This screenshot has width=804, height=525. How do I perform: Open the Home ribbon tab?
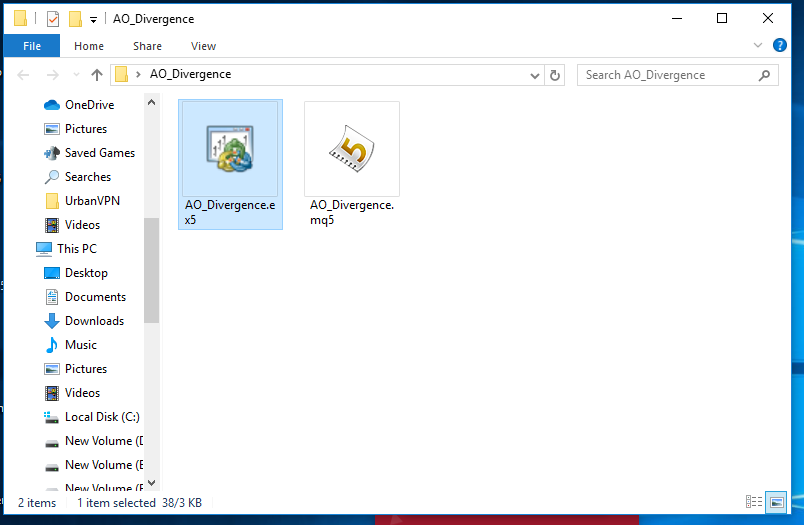[x=89, y=46]
